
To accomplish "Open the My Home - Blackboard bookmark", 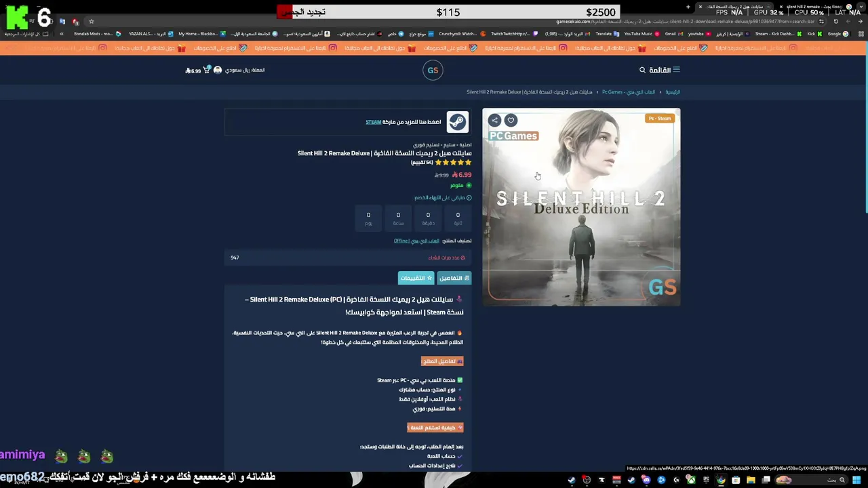I will pyautogui.click(x=201, y=34).
